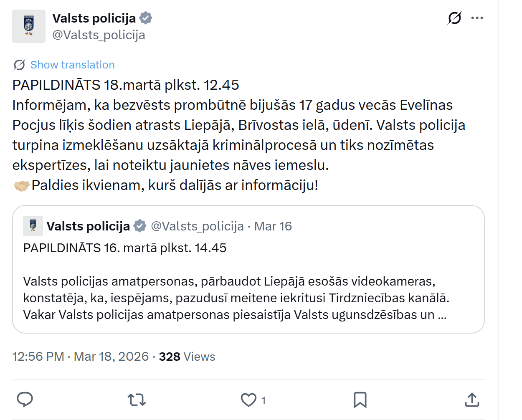Click the 12:56 PM Mar 18 timestamp
This screenshot has width=522, height=420.
point(80,357)
